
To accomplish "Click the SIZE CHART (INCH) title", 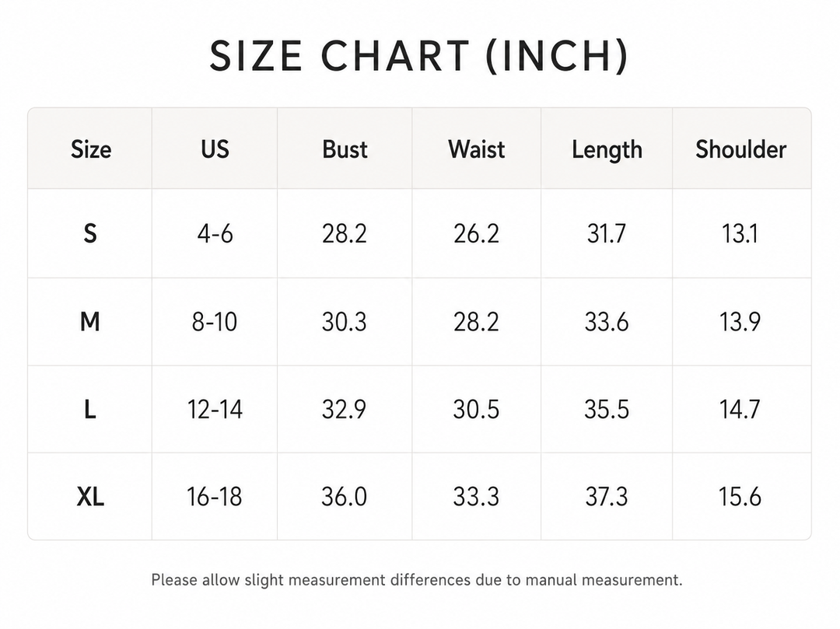I will 419,56.
